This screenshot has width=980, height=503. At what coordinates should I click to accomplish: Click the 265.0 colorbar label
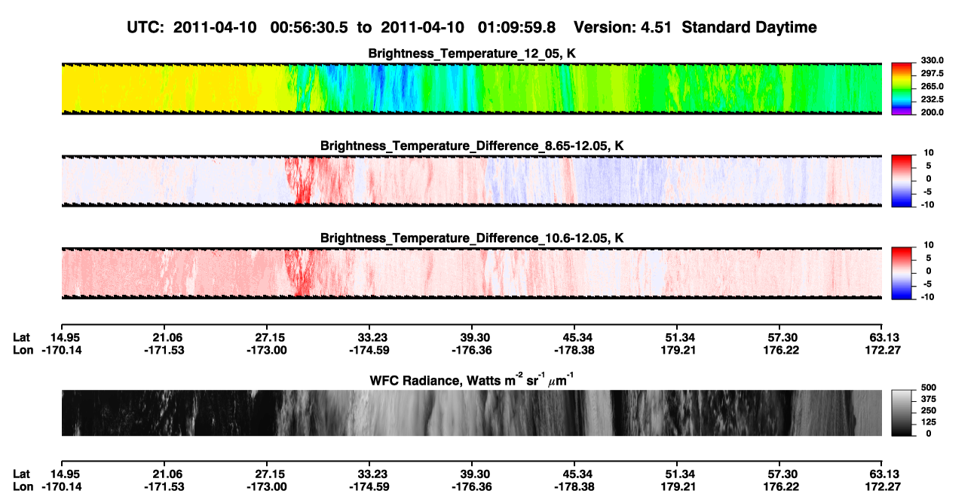coord(933,86)
